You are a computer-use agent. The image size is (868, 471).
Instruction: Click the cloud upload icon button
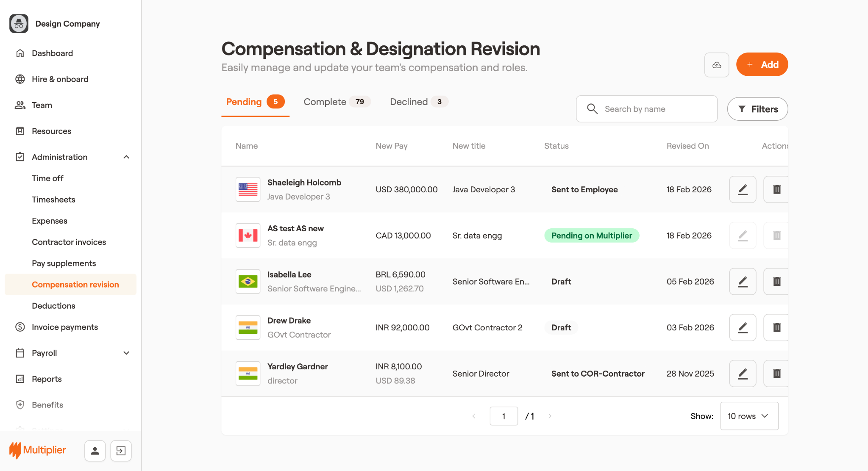click(x=716, y=65)
